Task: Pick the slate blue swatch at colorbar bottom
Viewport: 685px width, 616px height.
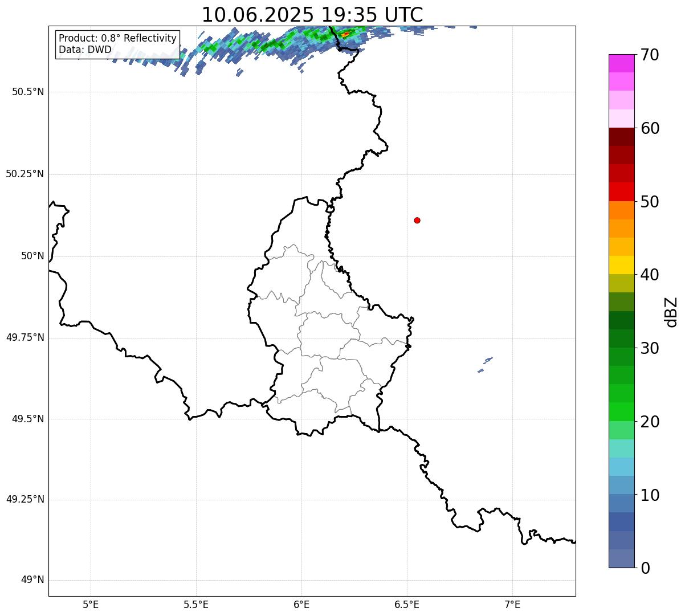Action: (621, 558)
